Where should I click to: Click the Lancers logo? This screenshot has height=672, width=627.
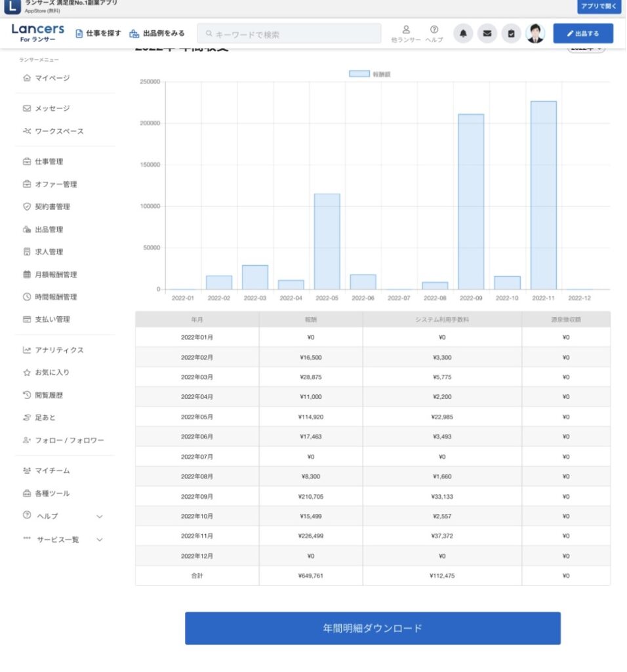(38, 32)
